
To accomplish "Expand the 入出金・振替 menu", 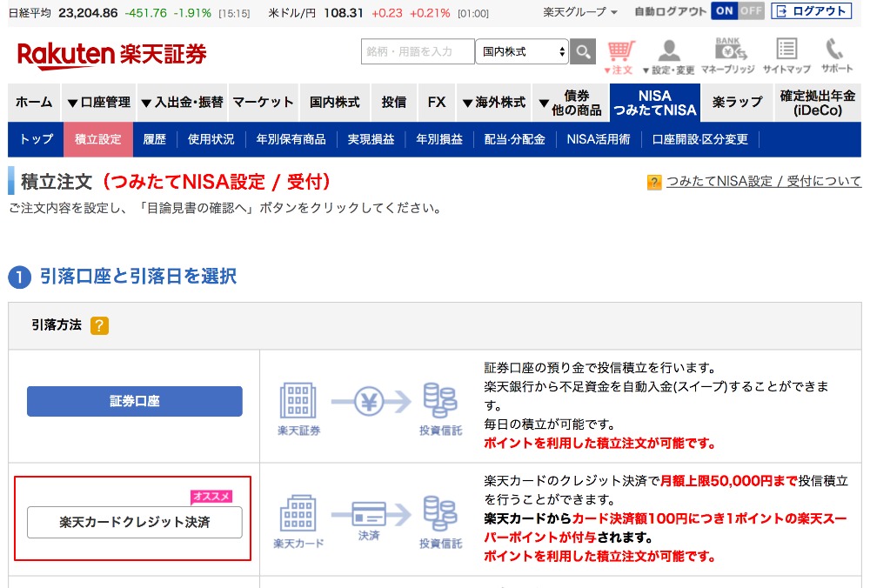I will [x=182, y=103].
